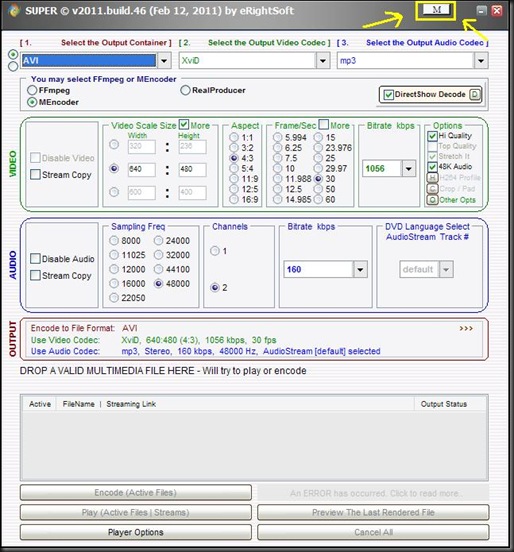The height and width of the screenshot is (552, 514).
Task: Select the MEncoder radio button
Action: (32, 102)
